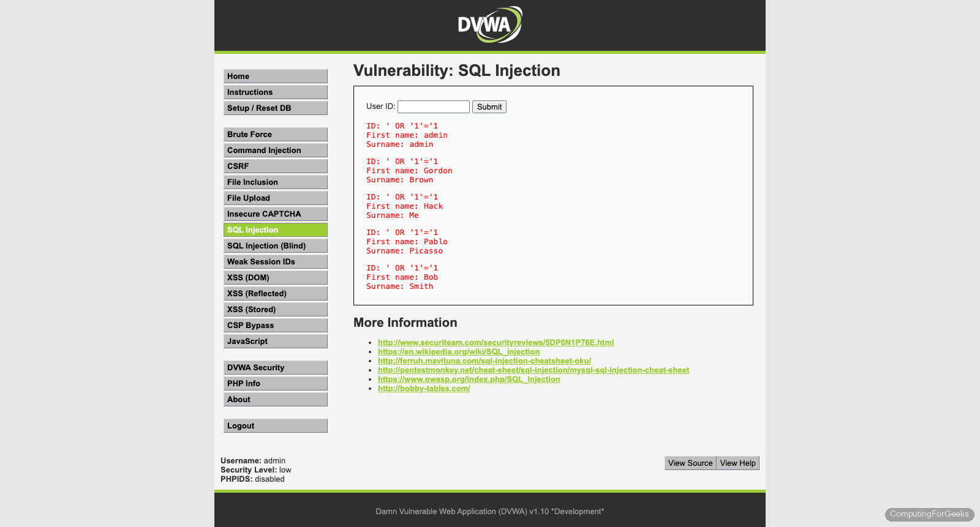
Task: Select XSS (Reflected) in sidebar
Action: point(276,293)
